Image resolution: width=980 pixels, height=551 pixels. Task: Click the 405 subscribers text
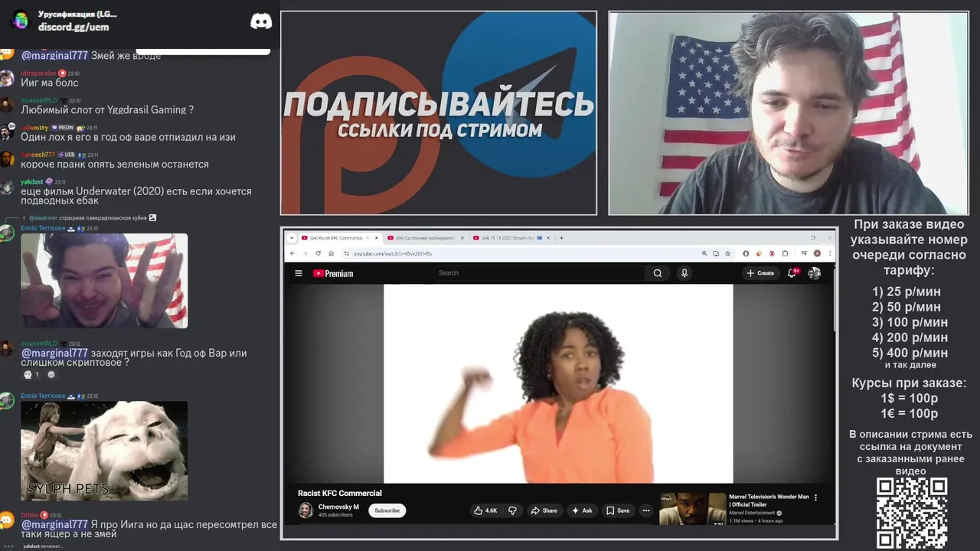(x=335, y=515)
